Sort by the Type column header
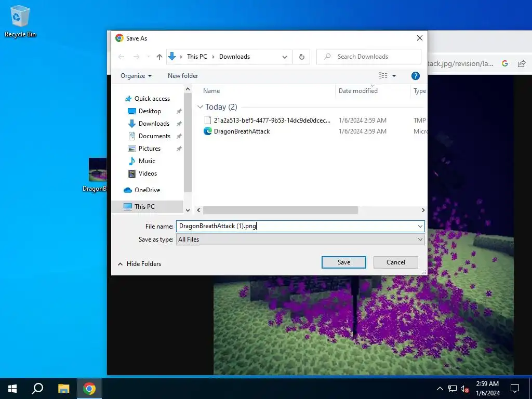532x399 pixels. coord(419,90)
